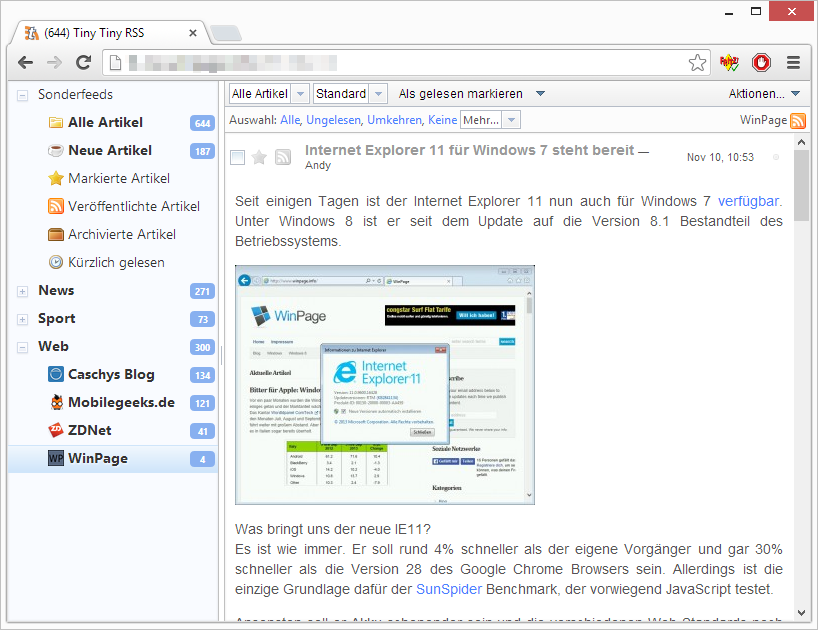Expand the Sport category
This screenshot has height=630, width=818.
(x=22, y=320)
